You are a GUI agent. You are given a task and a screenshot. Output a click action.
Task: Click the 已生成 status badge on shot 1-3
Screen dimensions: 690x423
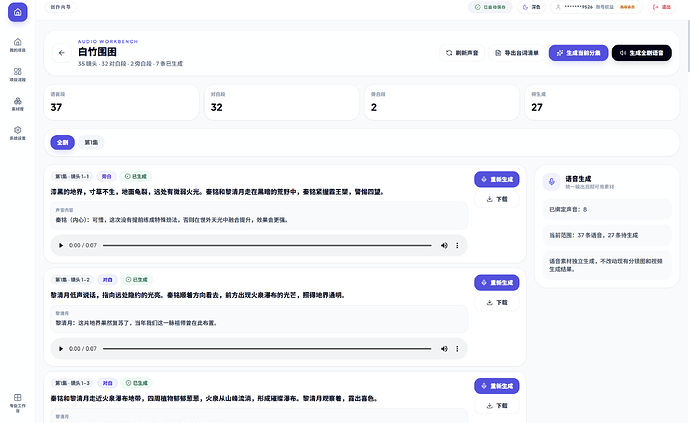click(136, 383)
